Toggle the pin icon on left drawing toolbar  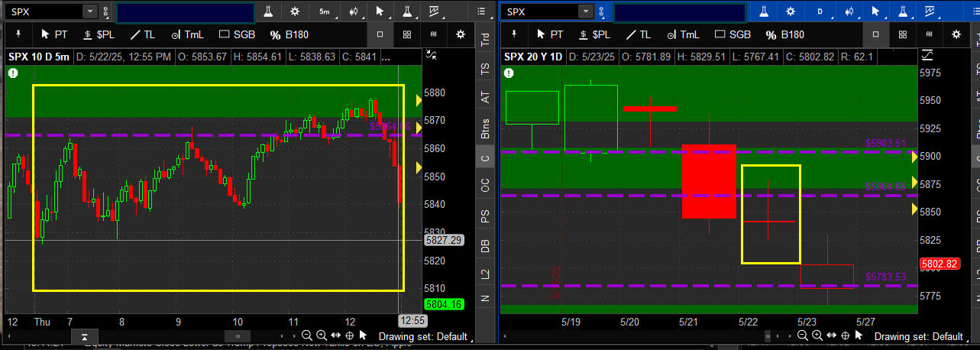click(17, 34)
